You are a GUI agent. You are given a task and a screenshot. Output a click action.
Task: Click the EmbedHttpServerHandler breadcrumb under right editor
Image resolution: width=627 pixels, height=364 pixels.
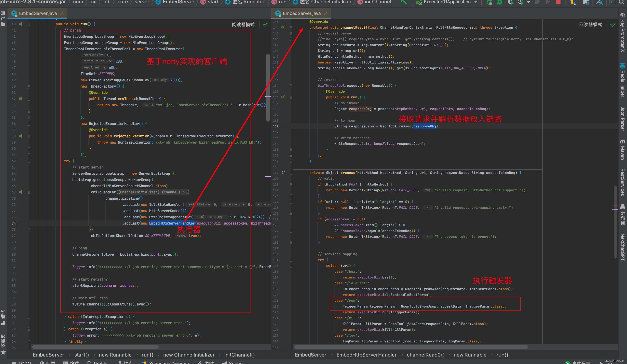[x=366, y=355]
